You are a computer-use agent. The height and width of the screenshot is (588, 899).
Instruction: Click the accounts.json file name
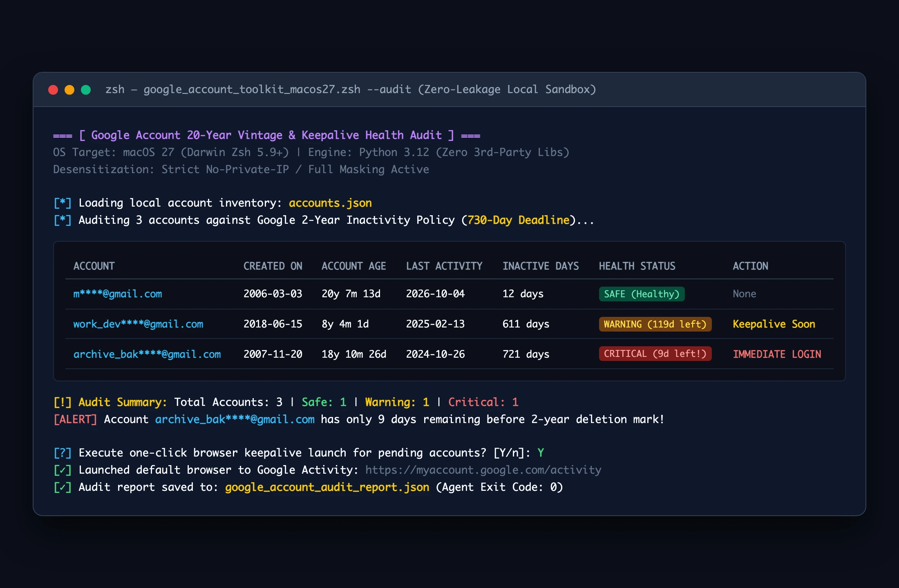pos(330,203)
